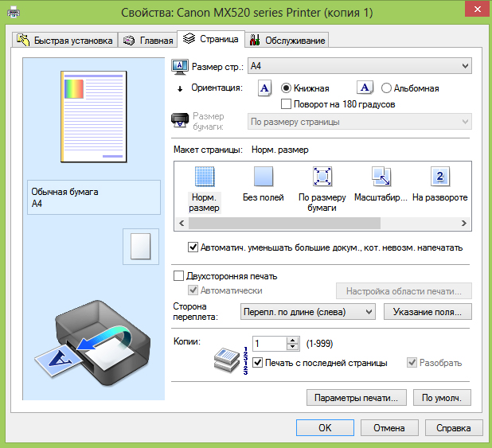Click the По умолч. button

click(442, 398)
